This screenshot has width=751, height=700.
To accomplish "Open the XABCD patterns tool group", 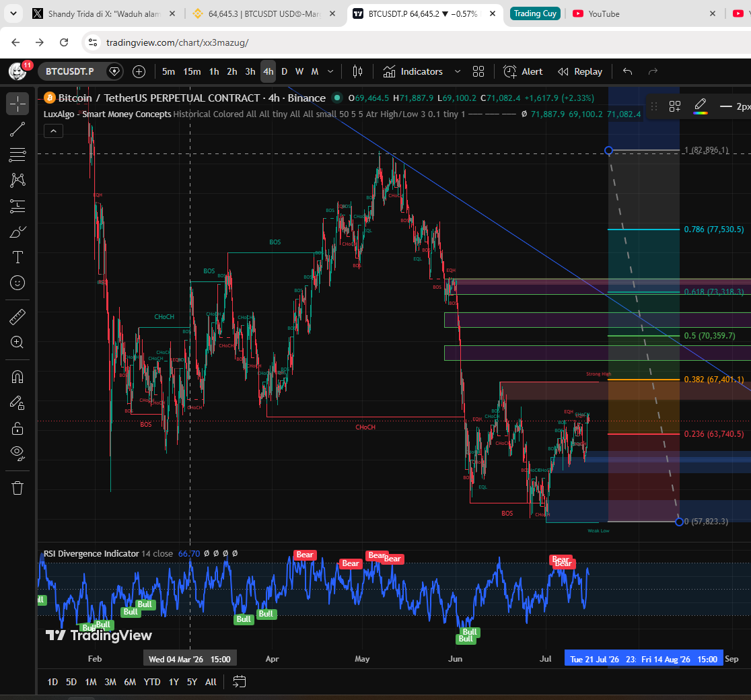I will pyautogui.click(x=17, y=180).
